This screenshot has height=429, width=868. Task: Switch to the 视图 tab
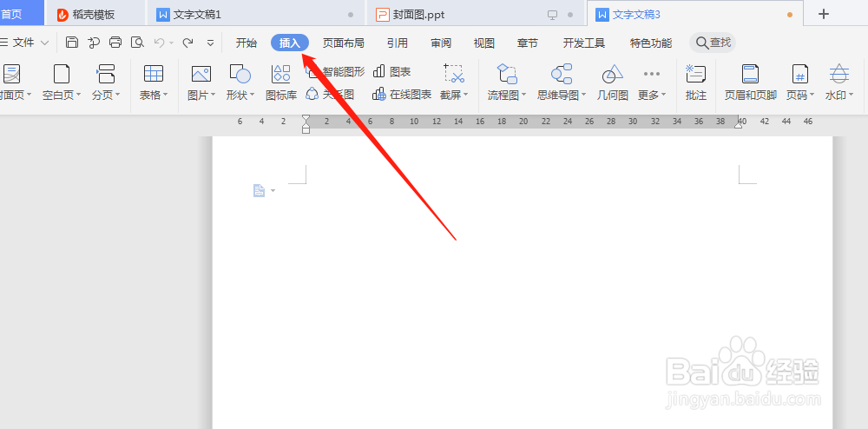tap(483, 43)
